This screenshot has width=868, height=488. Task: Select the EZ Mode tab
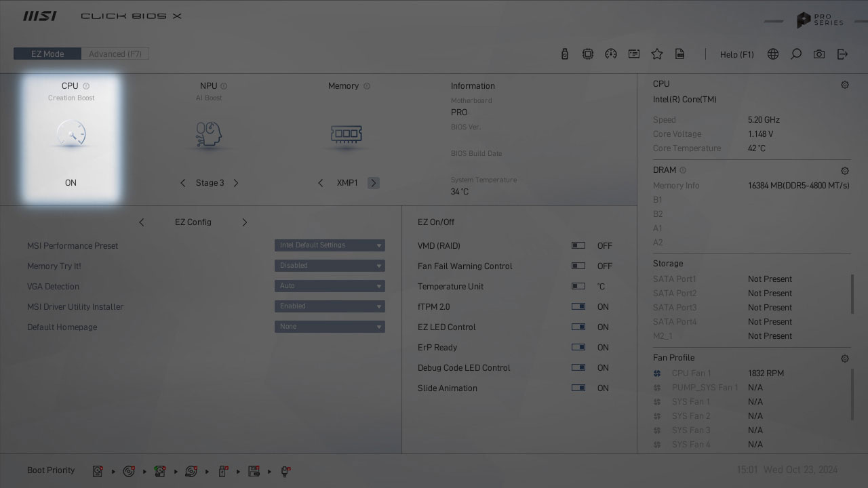pos(47,54)
